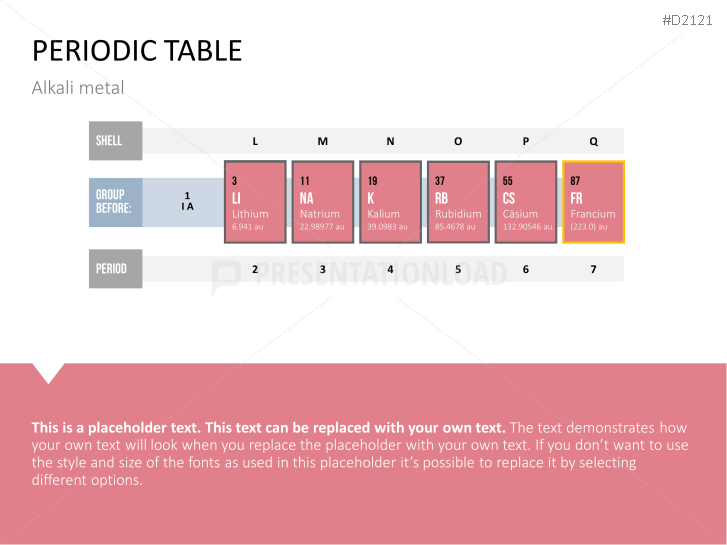The width and height of the screenshot is (727, 545).
Task: Pick the Rubidium element tile
Action: tap(458, 202)
